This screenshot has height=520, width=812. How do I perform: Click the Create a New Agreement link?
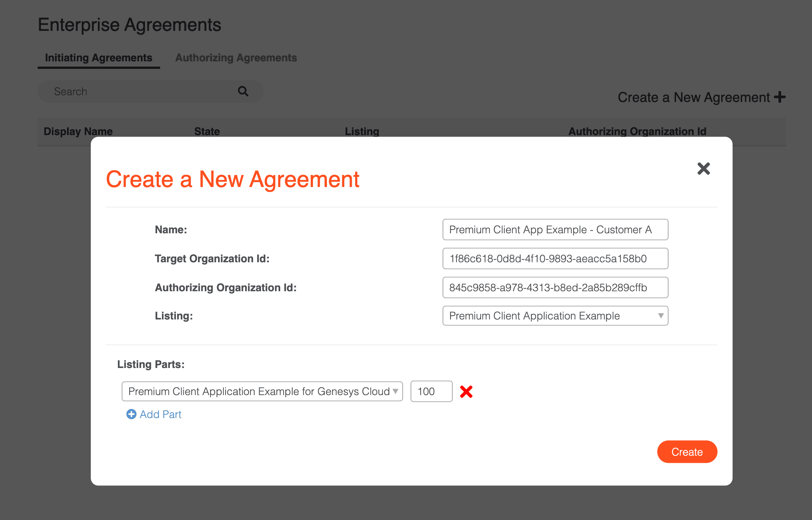click(693, 97)
